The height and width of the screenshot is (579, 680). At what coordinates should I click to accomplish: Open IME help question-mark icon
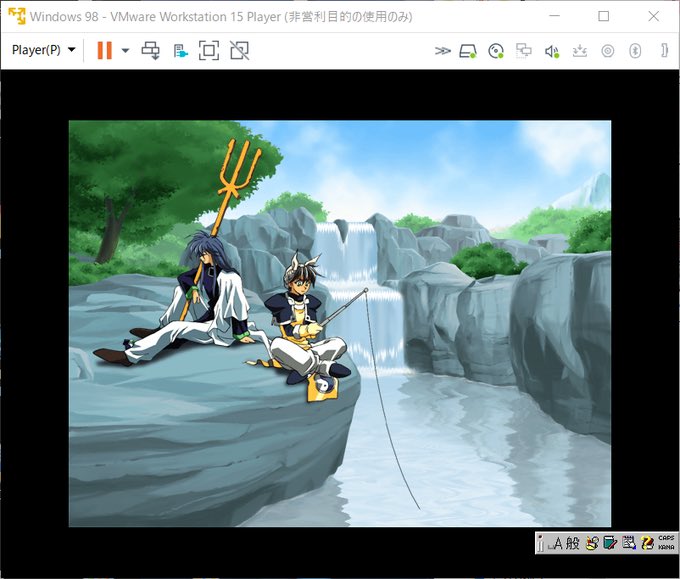tap(647, 543)
